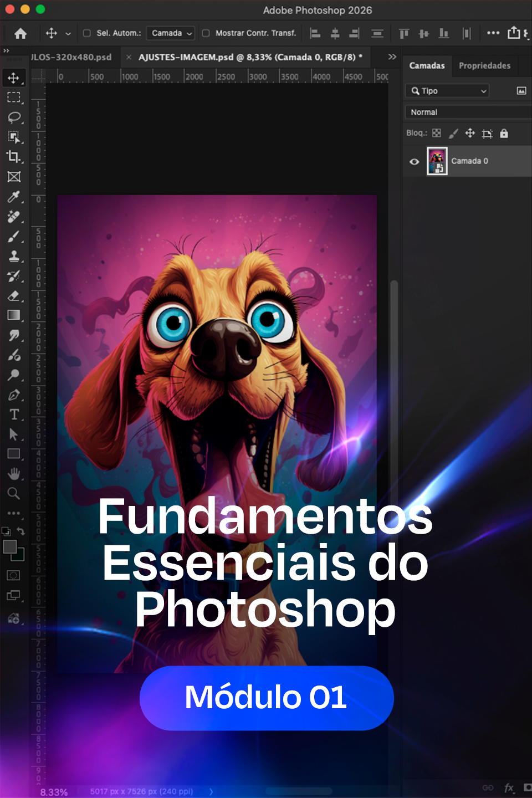Select the Zoom tool
532x798 pixels.
point(14,493)
